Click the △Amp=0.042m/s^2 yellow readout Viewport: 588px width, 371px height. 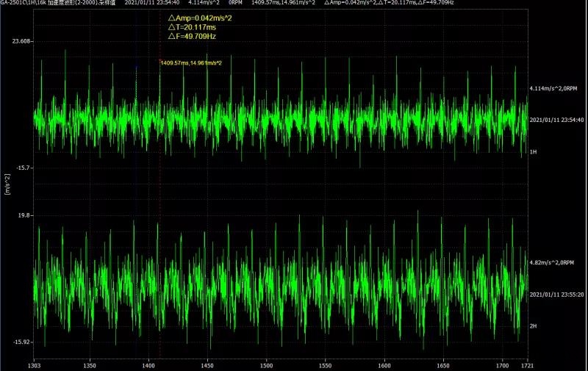click(200, 18)
